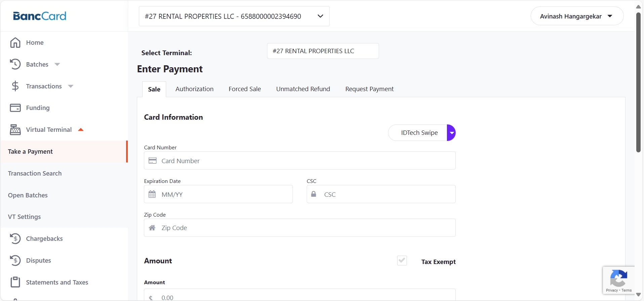Screen dimensions: 644x301
Task: Click the BancCard logo
Action: pyautogui.click(x=40, y=16)
